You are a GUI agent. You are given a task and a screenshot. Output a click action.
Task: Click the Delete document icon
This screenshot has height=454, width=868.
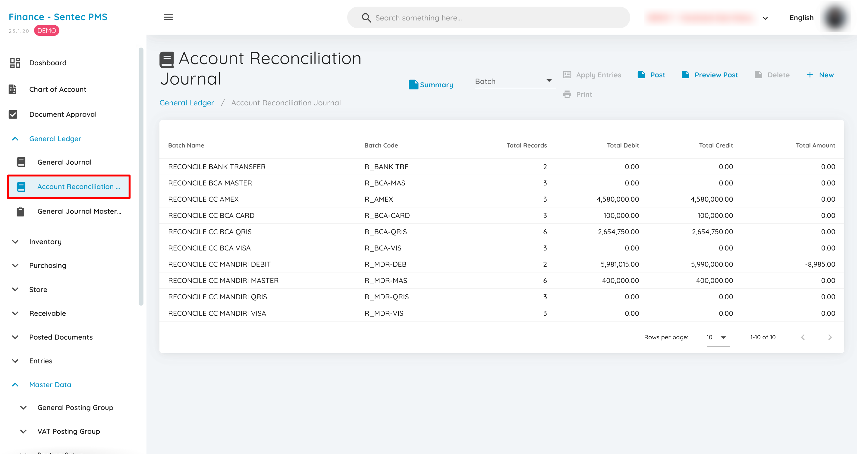coord(758,75)
